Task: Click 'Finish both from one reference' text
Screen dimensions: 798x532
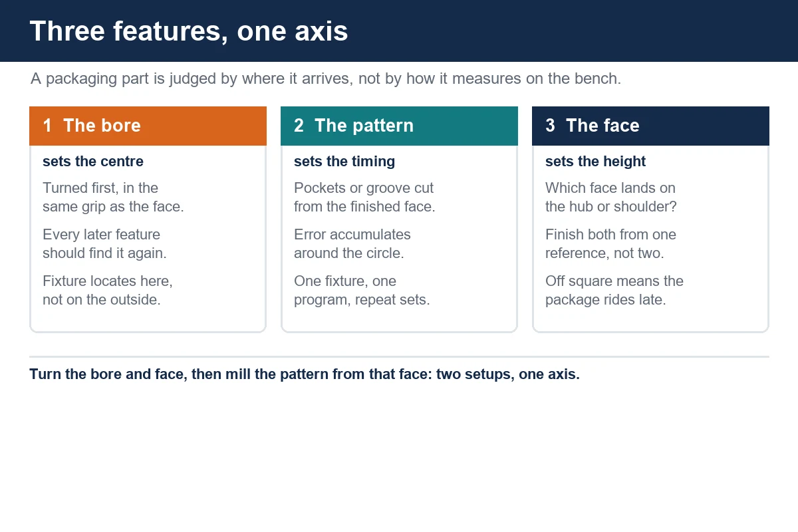Action: click(x=610, y=243)
